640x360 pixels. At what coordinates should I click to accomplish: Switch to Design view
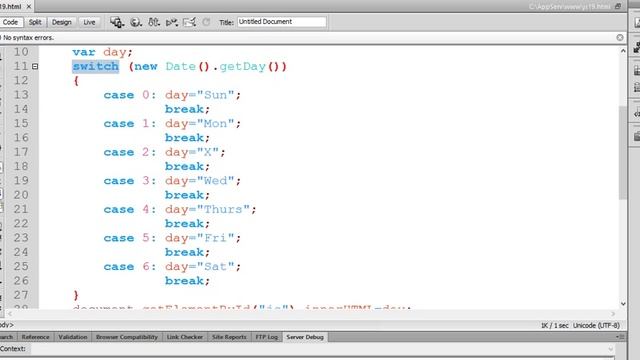tap(62, 22)
